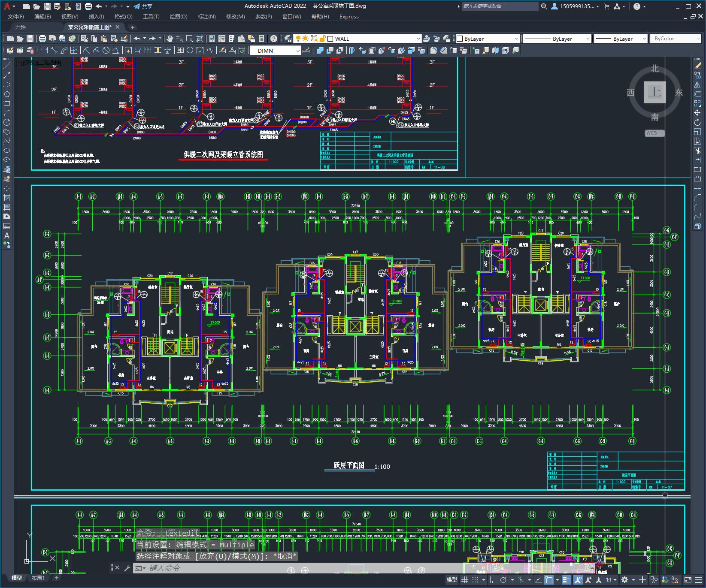Click the Layer Previous icon
This screenshot has width=706, height=588.
436,39
